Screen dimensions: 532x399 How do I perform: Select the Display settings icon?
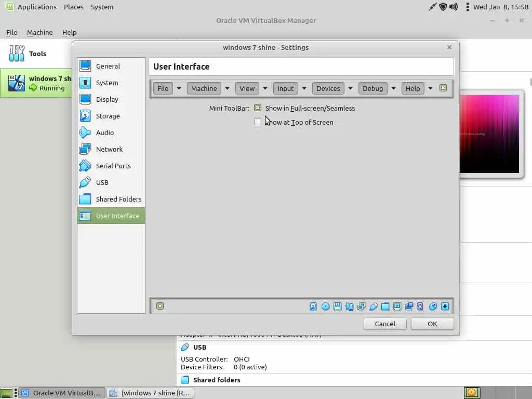[85, 99]
